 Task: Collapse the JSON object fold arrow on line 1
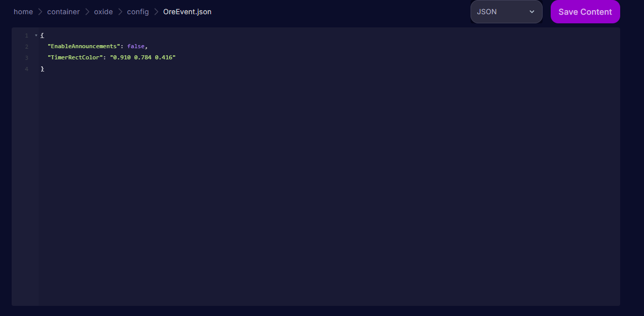click(36, 36)
